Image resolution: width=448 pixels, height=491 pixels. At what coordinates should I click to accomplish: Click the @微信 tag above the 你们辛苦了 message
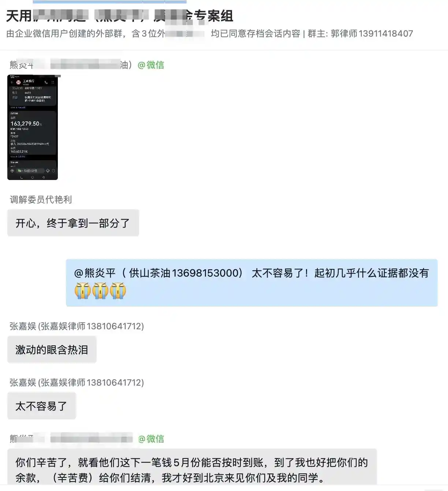point(151,439)
